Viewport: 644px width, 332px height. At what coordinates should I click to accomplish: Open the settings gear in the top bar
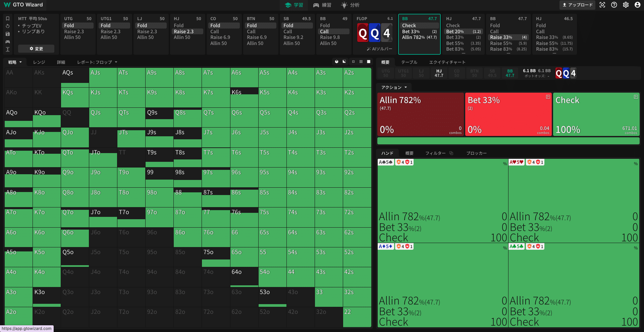point(626,5)
